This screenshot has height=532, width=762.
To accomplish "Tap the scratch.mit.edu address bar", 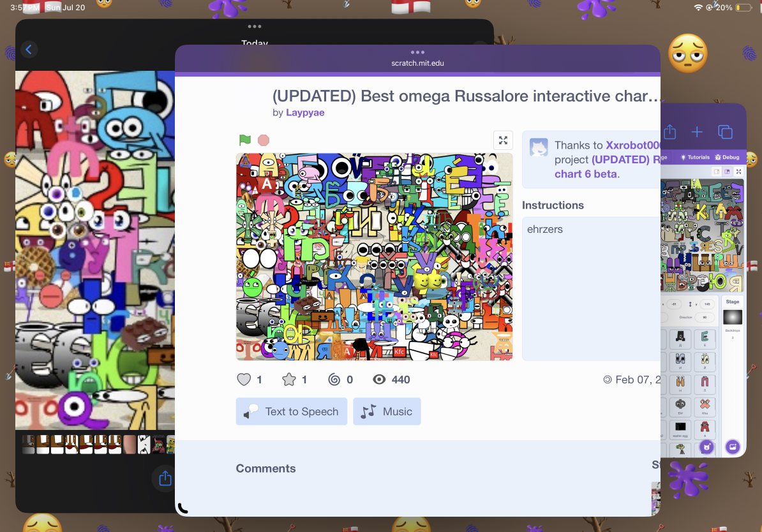I will (418, 63).
